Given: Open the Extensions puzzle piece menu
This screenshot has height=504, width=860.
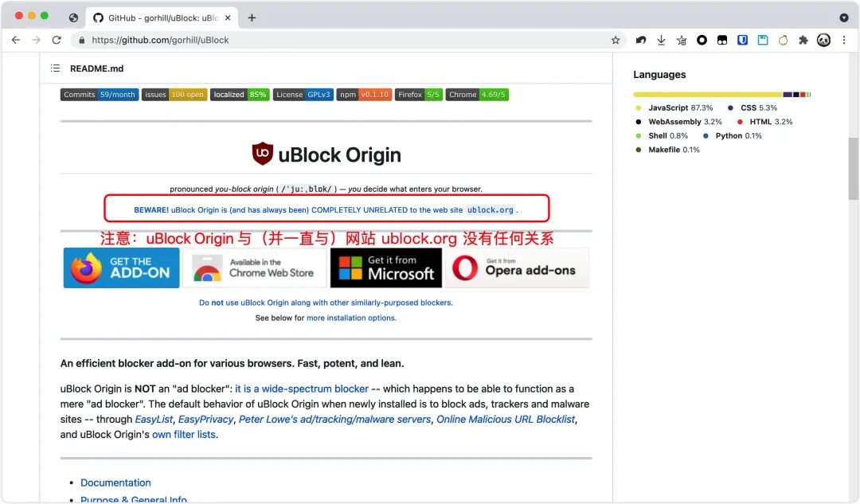Looking at the screenshot, I should [x=803, y=40].
